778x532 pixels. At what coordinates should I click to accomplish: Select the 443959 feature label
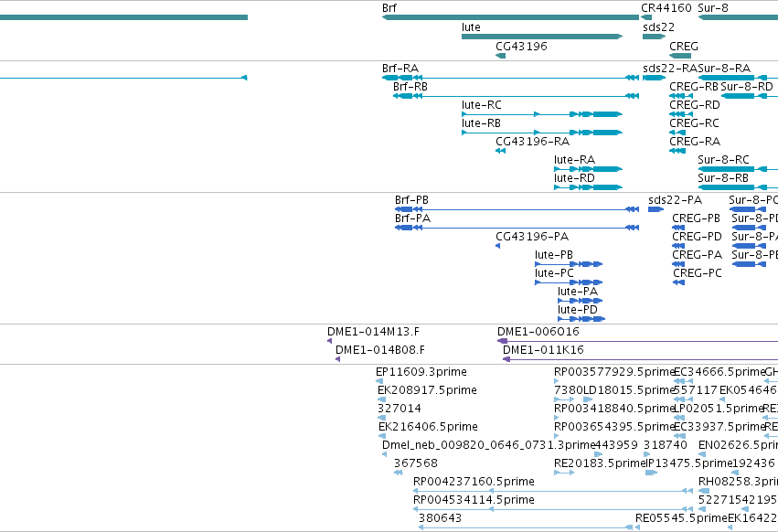pos(616,446)
